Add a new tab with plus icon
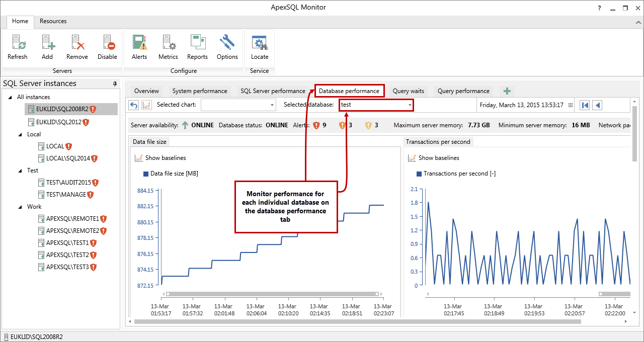Viewport: 644px width, 342px height. pyautogui.click(x=507, y=91)
